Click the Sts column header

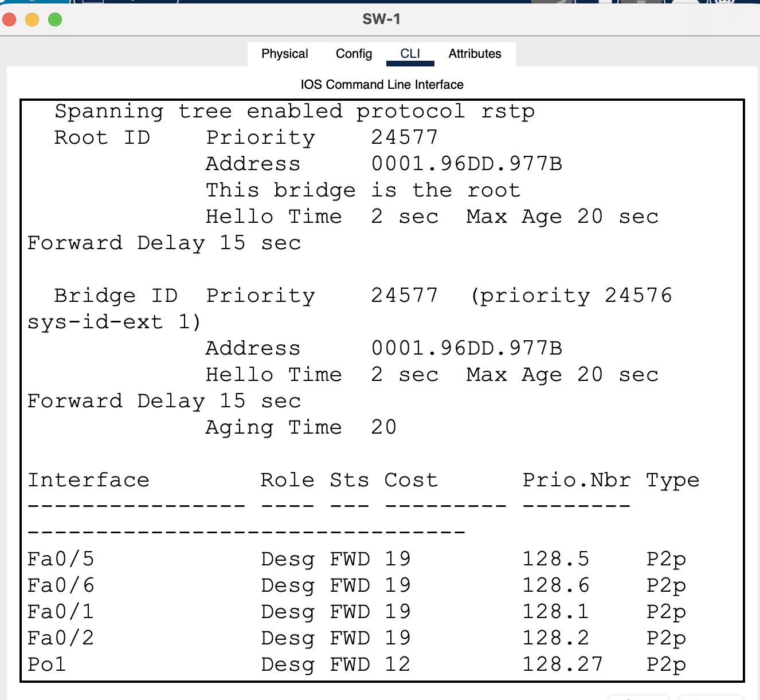pyautogui.click(x=349, y=480)
